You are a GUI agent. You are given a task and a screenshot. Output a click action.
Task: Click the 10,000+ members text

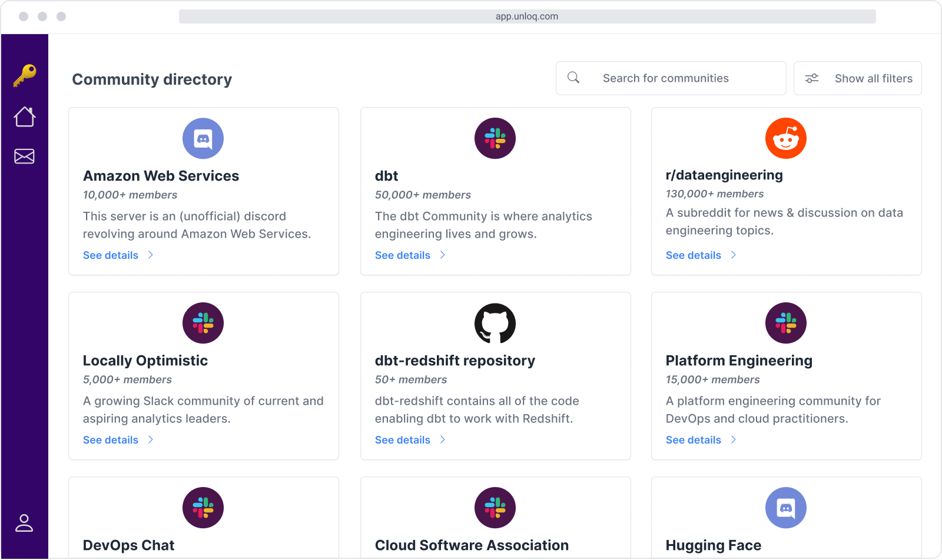pos(130,195)
